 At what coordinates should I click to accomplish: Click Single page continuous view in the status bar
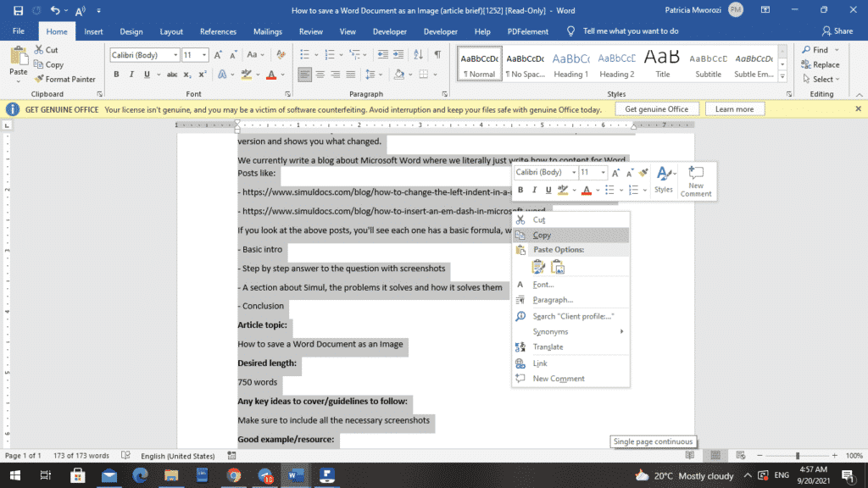tap(653, 441)
